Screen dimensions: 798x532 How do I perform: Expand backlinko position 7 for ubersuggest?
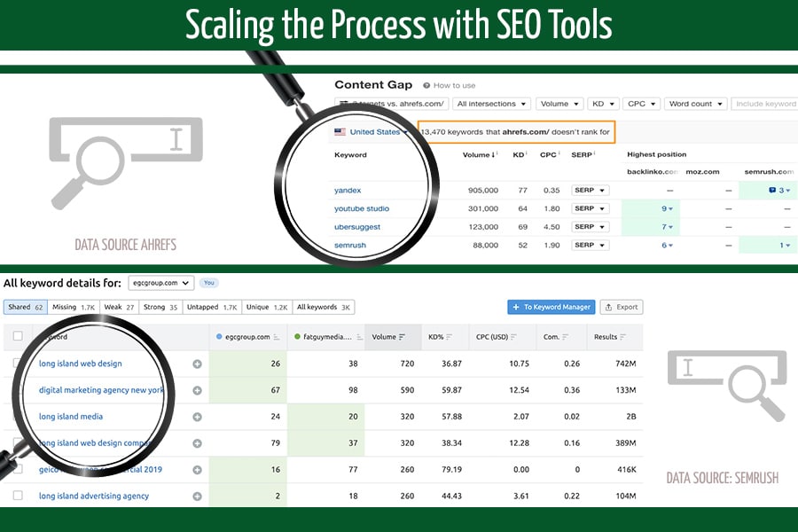[x=667, y=227]
